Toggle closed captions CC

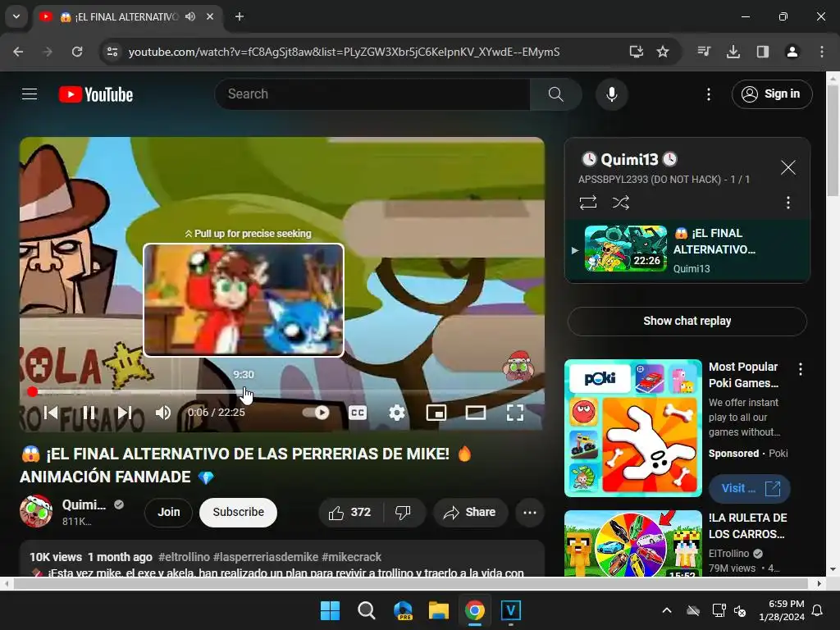358,413
